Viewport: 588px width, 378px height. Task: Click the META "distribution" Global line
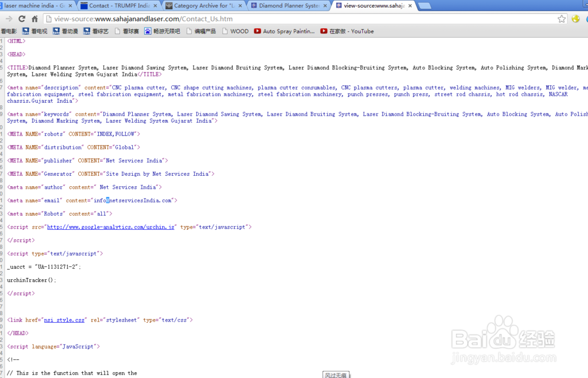point(73,148)
